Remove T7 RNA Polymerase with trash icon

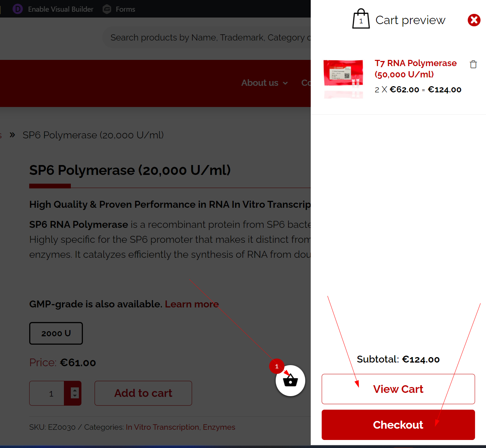click(x=473, y=64)
